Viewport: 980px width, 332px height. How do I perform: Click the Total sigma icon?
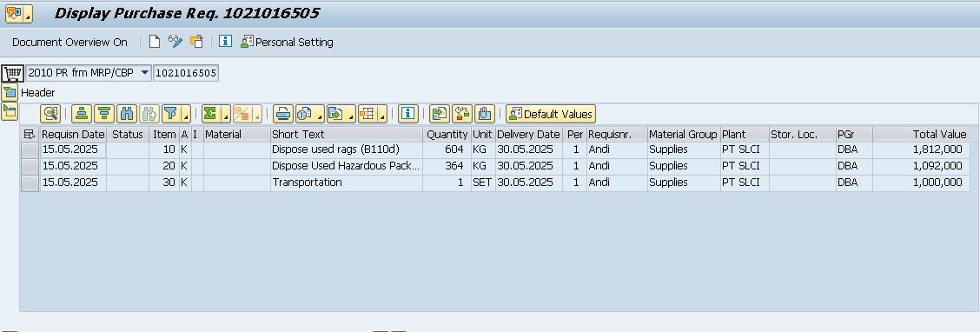pyautogui.click(x=210, y=114)
